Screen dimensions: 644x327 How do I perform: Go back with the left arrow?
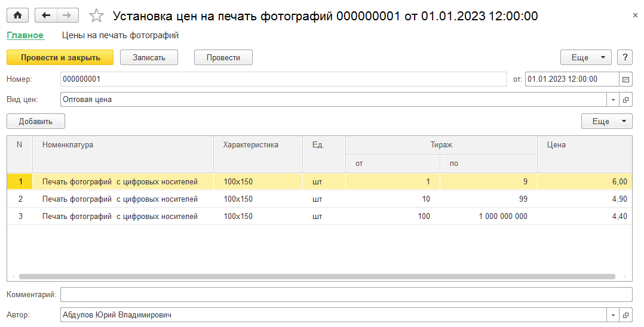coord(46,16)
